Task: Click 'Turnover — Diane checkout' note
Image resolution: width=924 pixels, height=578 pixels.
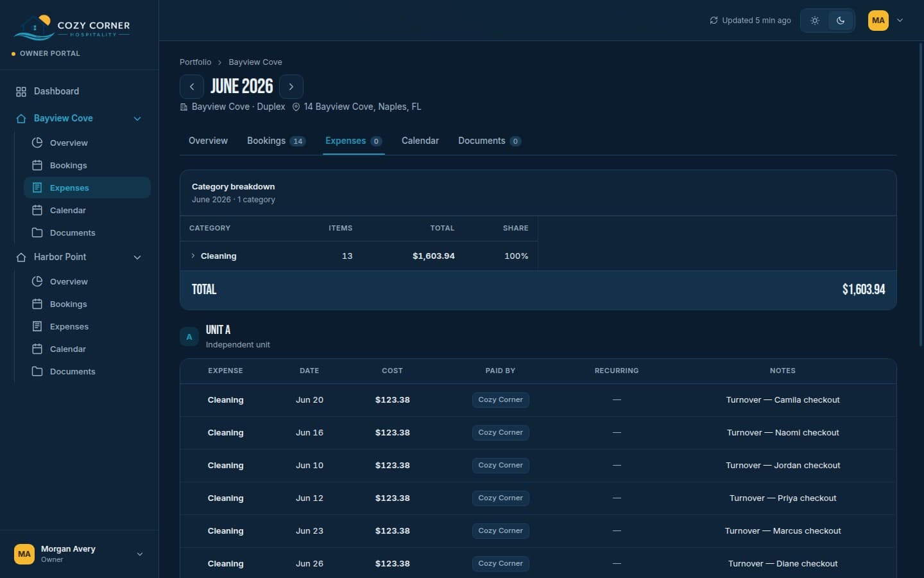Action: 783,563
